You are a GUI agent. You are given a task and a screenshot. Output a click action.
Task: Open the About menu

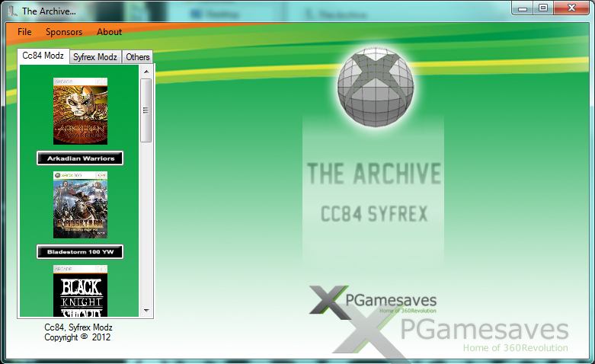coord(109,32)
